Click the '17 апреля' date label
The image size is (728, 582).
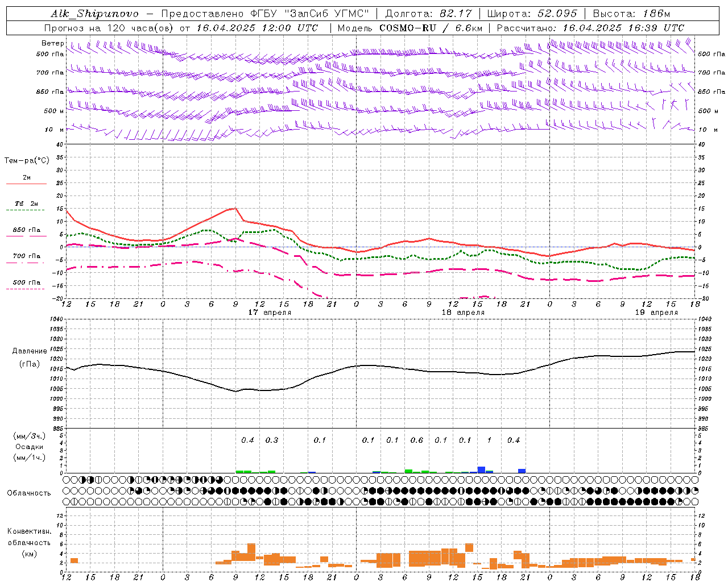pos(270,313)
